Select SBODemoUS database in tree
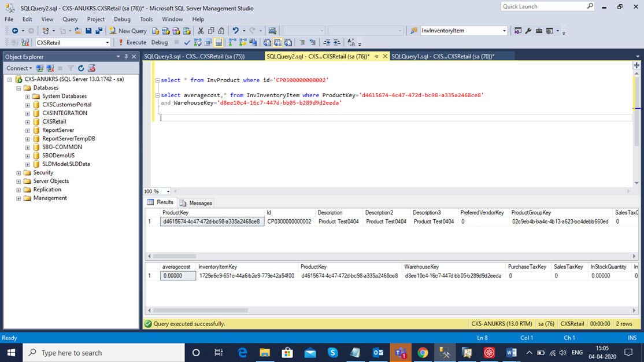 (58, 156)
